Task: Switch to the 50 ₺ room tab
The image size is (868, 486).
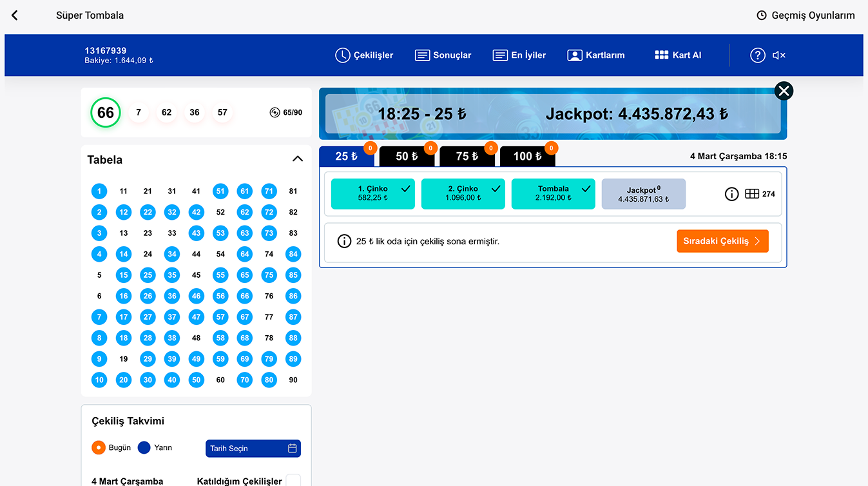Action: [x=407, y=156]
